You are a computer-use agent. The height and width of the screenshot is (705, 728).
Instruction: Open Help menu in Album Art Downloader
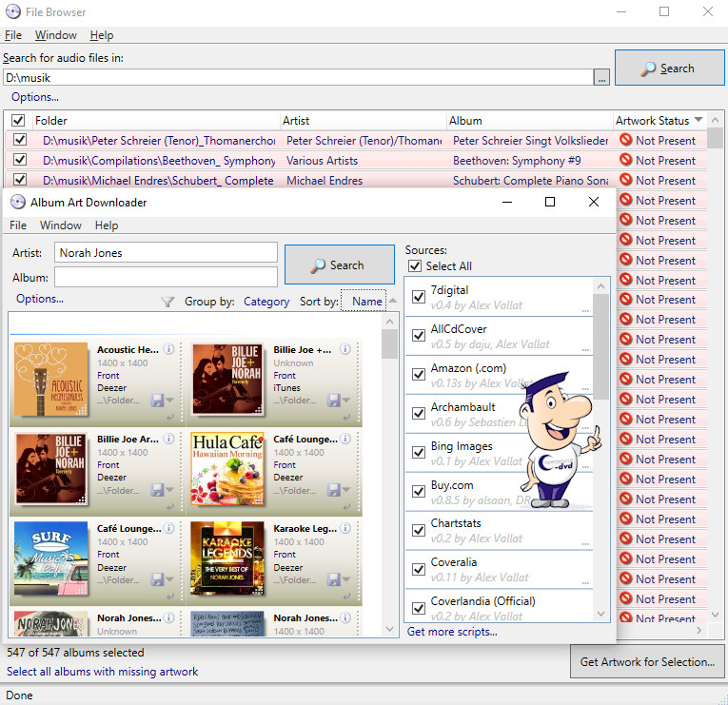tap(107, 225)
